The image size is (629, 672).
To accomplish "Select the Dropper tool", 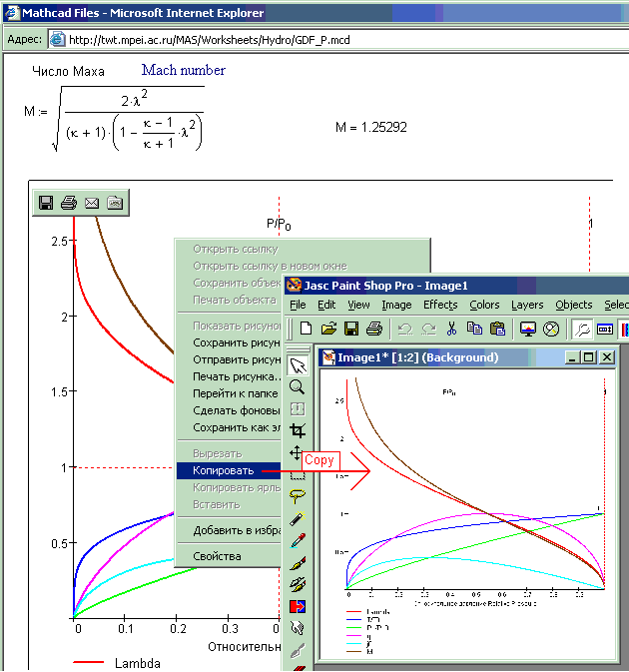I will tap(298, 540).
